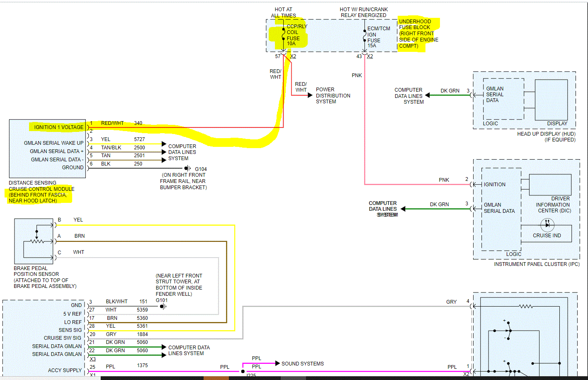Click the 'GROUND' pin label in cruise module
This screenshot has width=588, height=380.
[x=73, y=168]
